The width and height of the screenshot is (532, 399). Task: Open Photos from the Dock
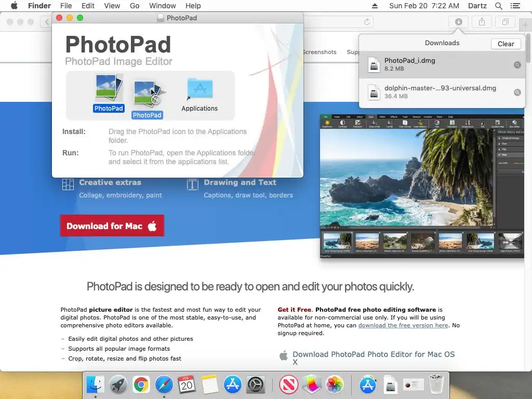click(334, 384)
